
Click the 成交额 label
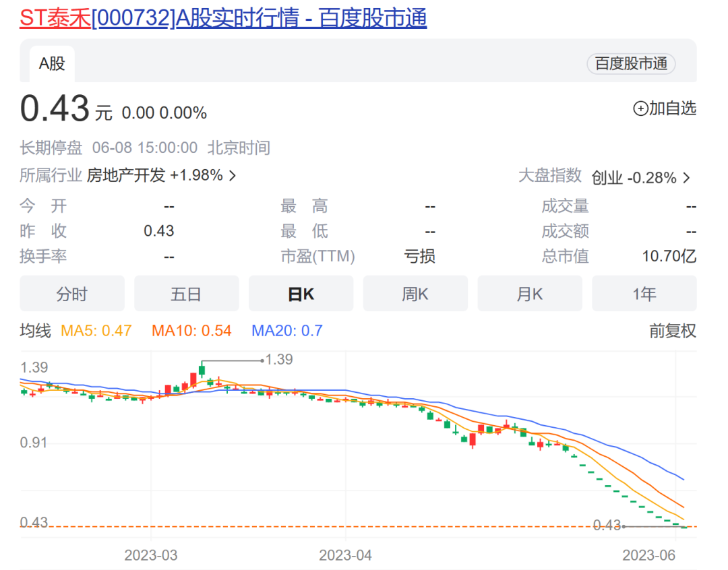tap(566, 231)
